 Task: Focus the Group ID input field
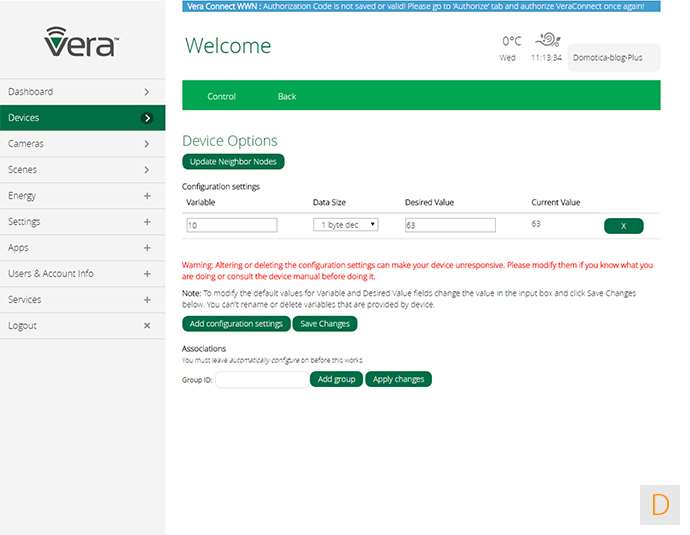[262, 380]
